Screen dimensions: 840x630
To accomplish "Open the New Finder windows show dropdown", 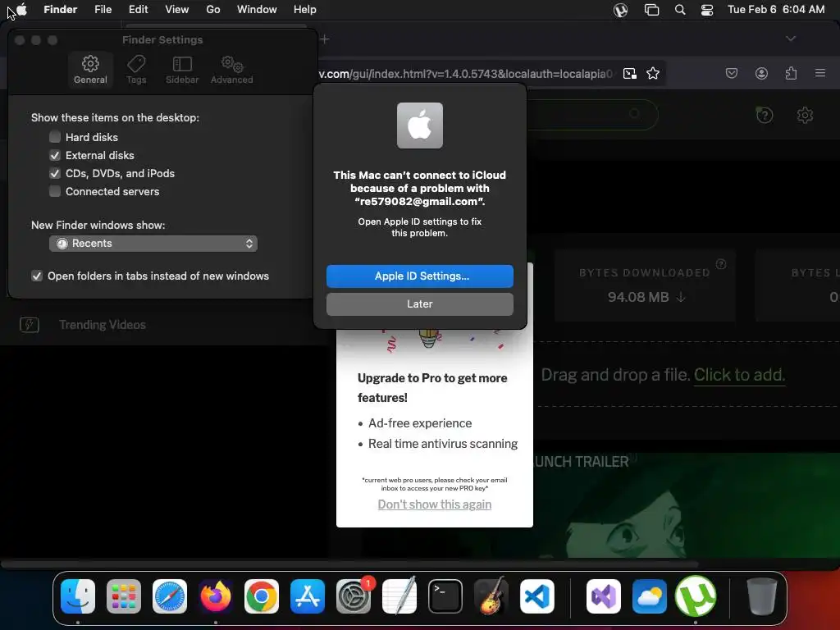I will [153, 243].
